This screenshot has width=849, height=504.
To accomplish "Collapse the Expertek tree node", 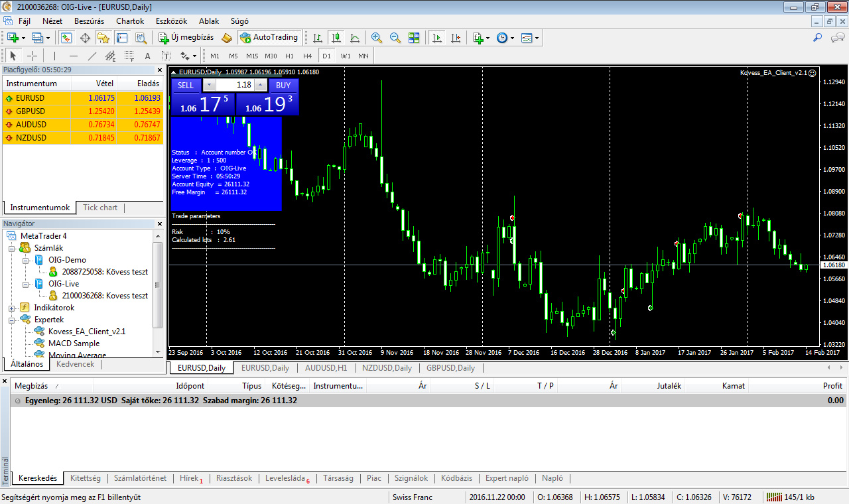I will tap(12, 320).
